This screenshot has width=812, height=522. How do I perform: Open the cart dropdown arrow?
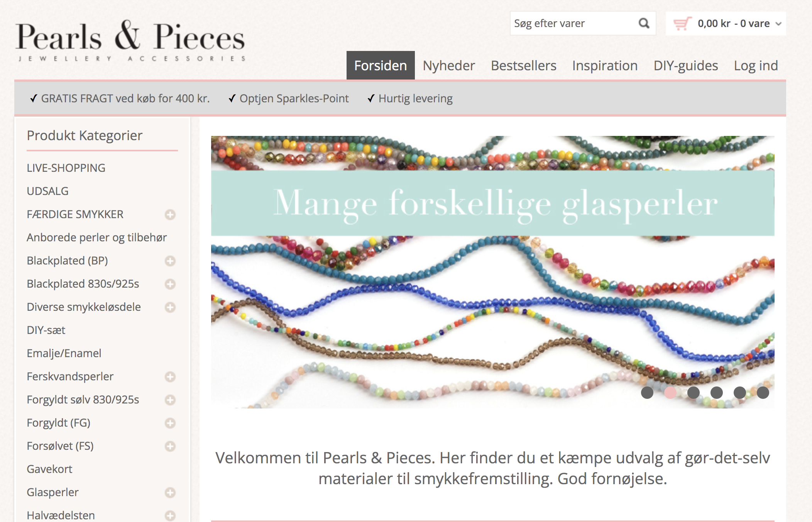pyautogui.click(x=779, y=24)
